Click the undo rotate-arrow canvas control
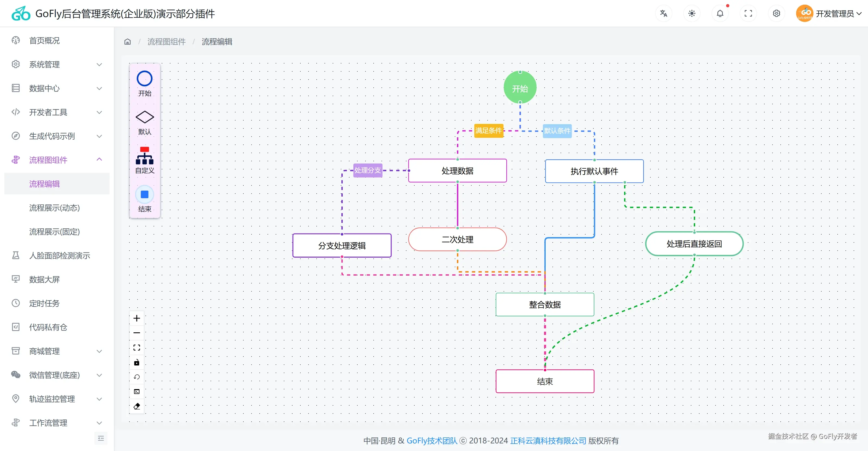The image size is (868, 451). click(136, 377)
